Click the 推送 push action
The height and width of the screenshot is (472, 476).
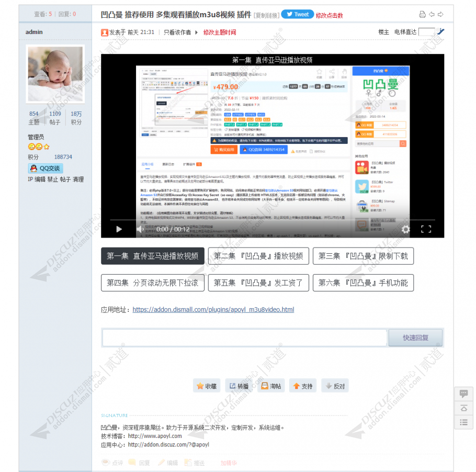pyautogui.click(x=195, y=463)
